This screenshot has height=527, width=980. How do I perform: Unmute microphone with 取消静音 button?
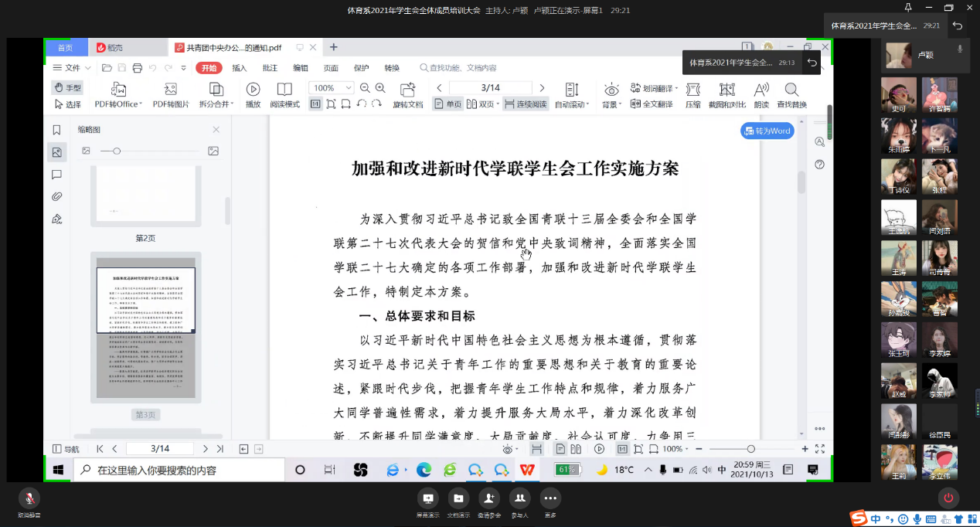coord(29,498)
